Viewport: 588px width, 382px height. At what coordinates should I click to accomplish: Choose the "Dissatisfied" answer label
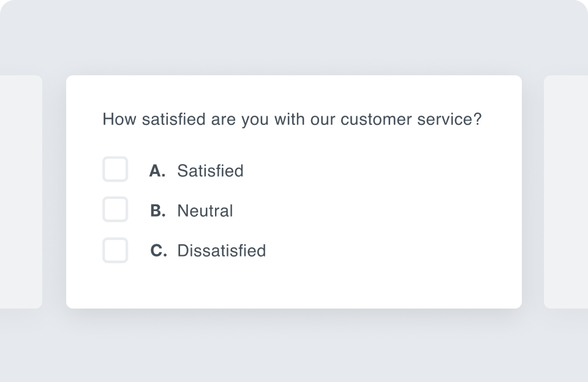click(222, 251)
